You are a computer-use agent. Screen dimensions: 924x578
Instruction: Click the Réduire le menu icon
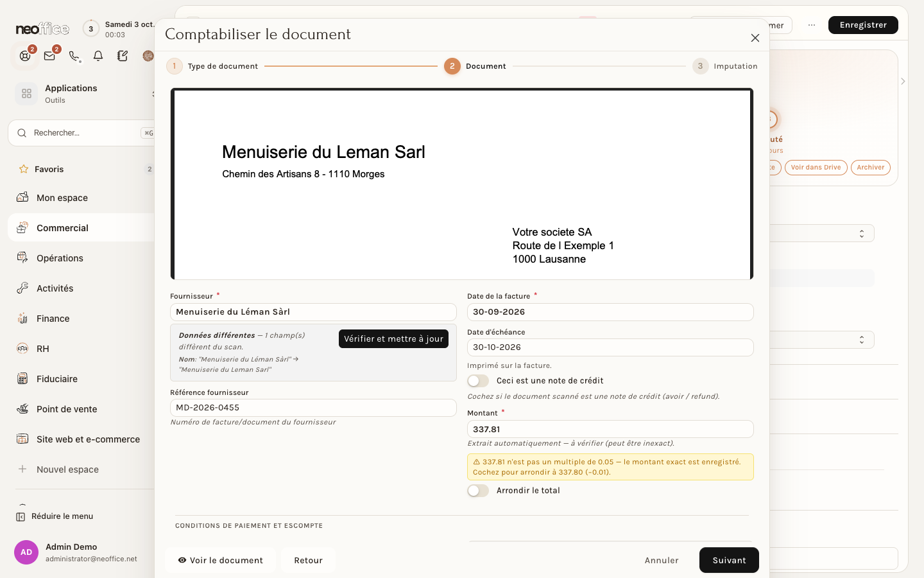[x=21, y=516]
